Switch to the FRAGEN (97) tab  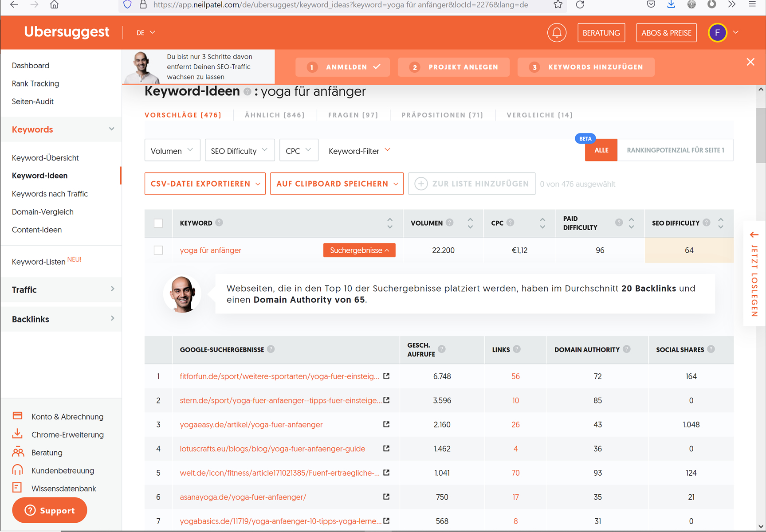[x=353, y=115]
